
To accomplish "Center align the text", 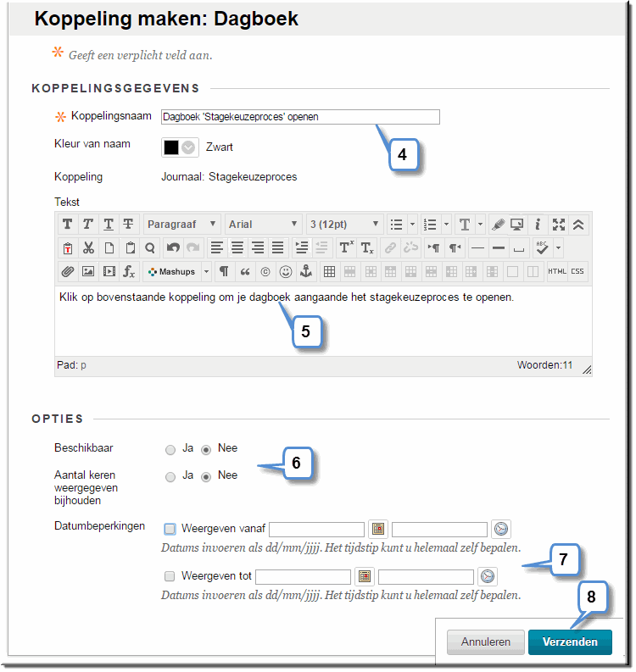I will (237, 248).
